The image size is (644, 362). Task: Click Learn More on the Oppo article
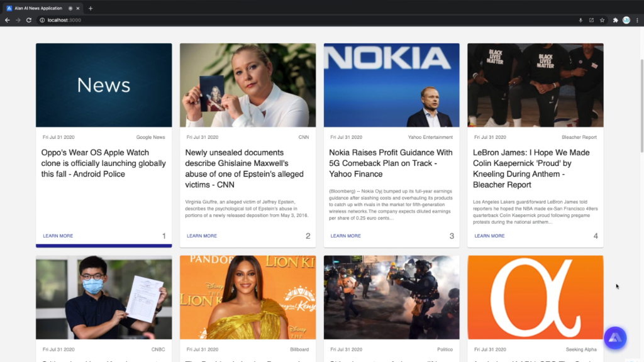click(58, 236)
